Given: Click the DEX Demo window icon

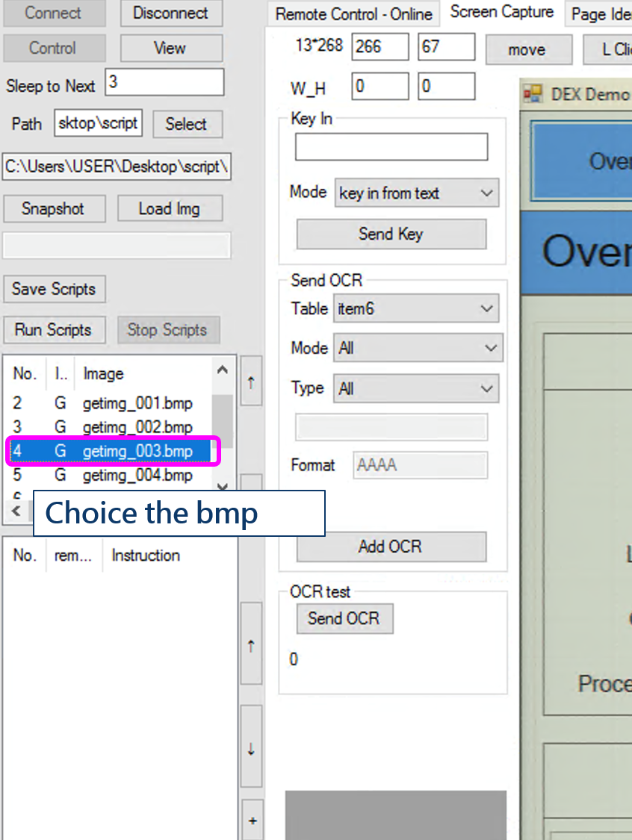Looking at the screenshot, I should click(533, 94).
